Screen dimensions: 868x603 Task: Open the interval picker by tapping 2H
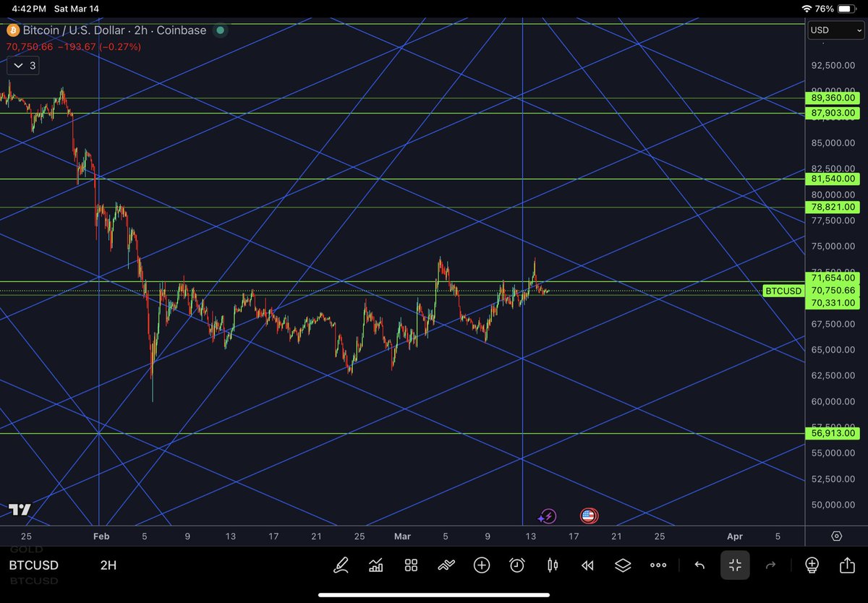[x=108, y=565]
